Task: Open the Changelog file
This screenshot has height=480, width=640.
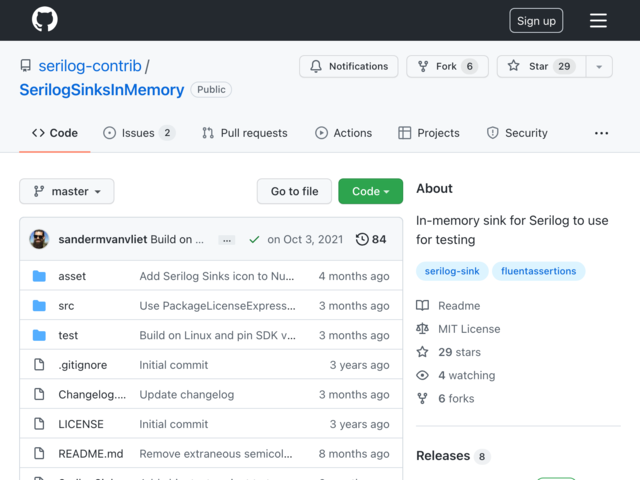Action: tap(92, 395)
